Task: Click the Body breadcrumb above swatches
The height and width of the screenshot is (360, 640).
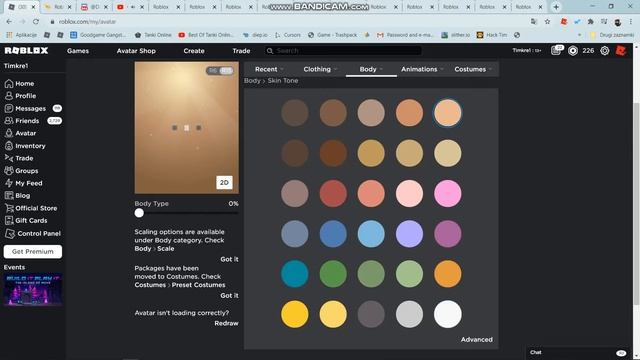Action: (252, 81)
